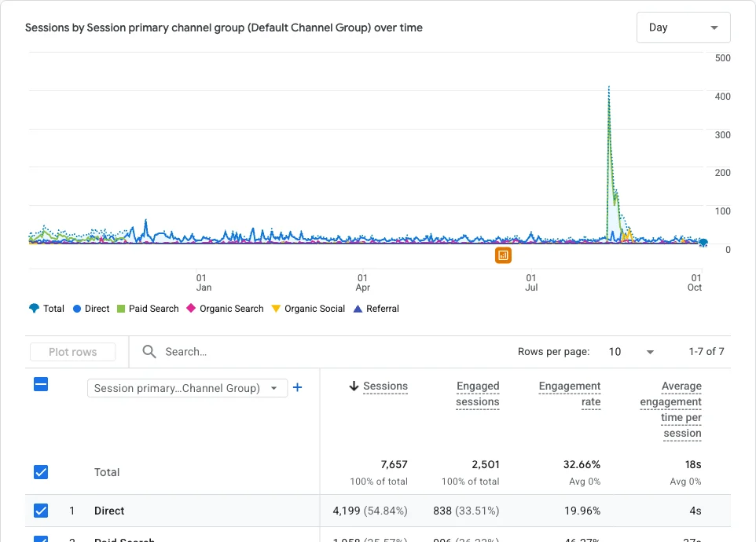This screenshot has height=542, width=756.
Task: Click the 4,199 (54.84%) Direct sessions cell
Action: pos(370,511)
